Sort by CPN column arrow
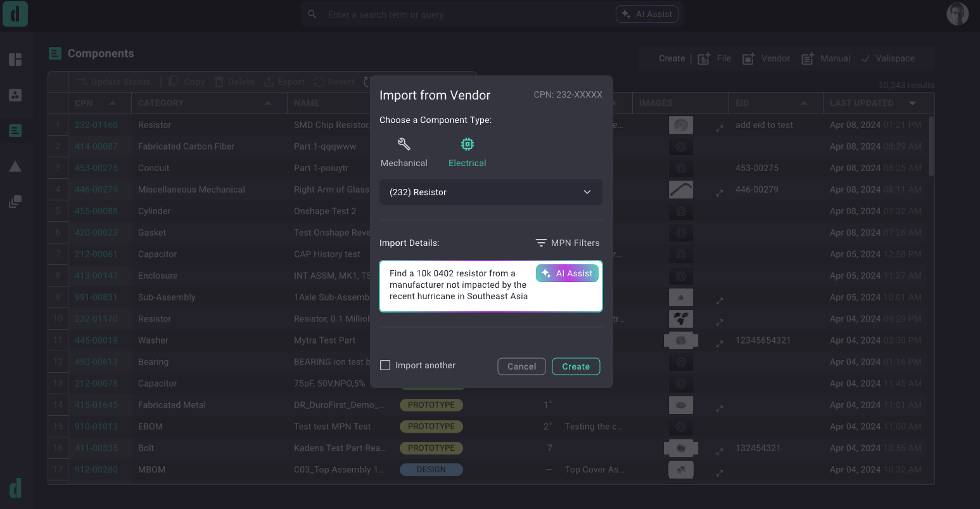Image resolution: width=980 pixels, height=509 pixels. coord(112,103)
